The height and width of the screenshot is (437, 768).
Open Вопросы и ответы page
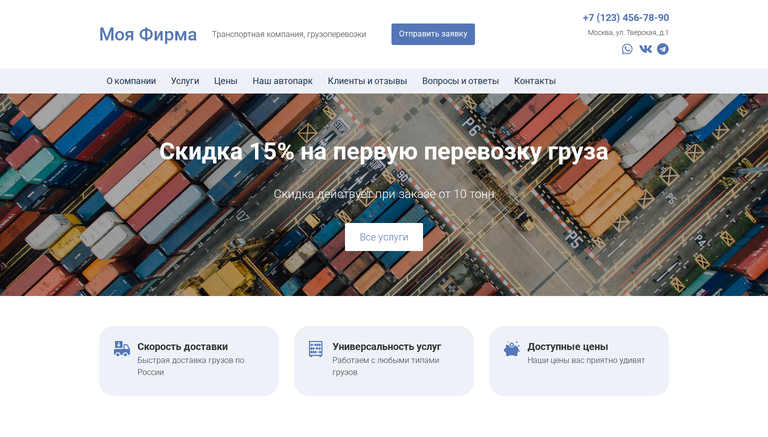coord(460,81)
